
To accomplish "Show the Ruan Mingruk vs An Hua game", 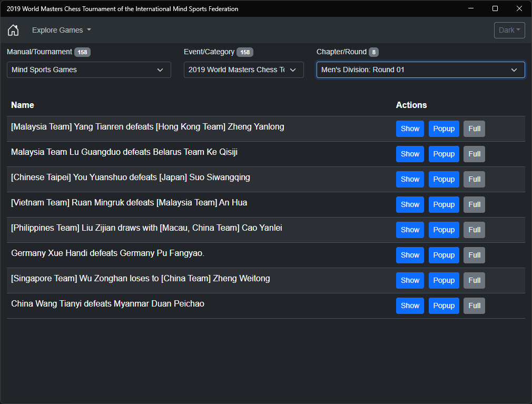I will (410, 204).
